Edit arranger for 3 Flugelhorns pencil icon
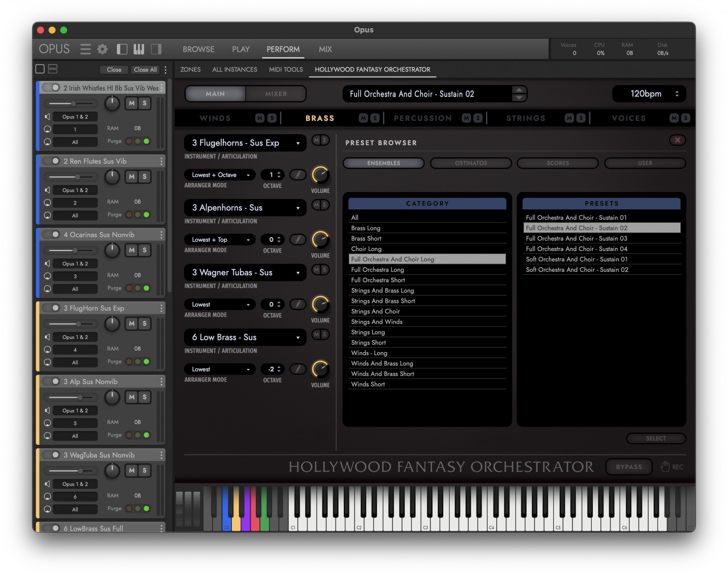Screen dimensions: 728x575 (298, 175)
